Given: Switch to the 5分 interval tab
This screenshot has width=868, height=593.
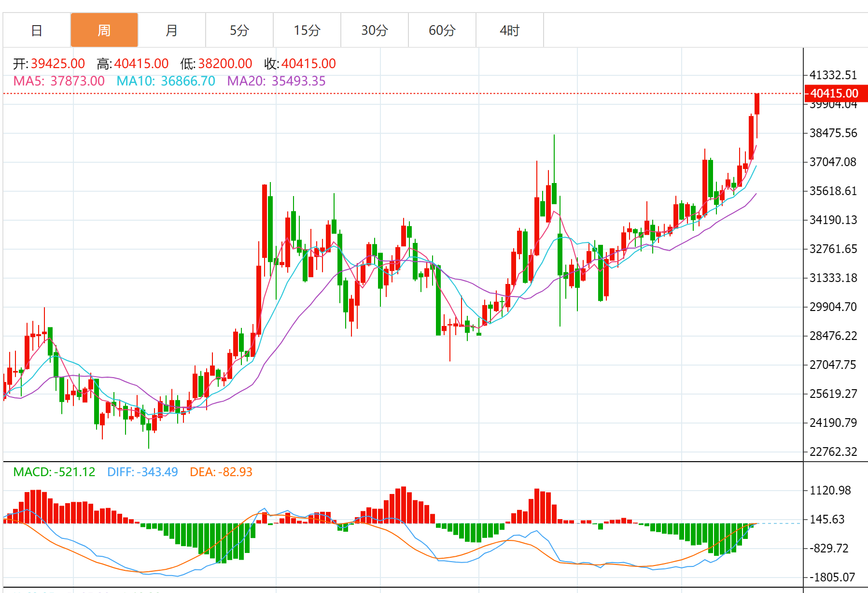Looking at the screenshot, I should tap(239, 30).
